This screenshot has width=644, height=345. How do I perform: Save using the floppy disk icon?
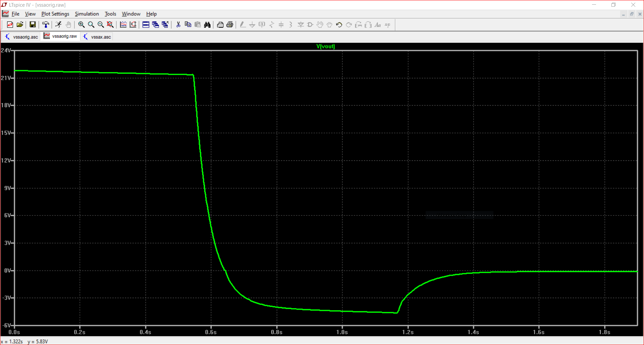pos(33,25)
